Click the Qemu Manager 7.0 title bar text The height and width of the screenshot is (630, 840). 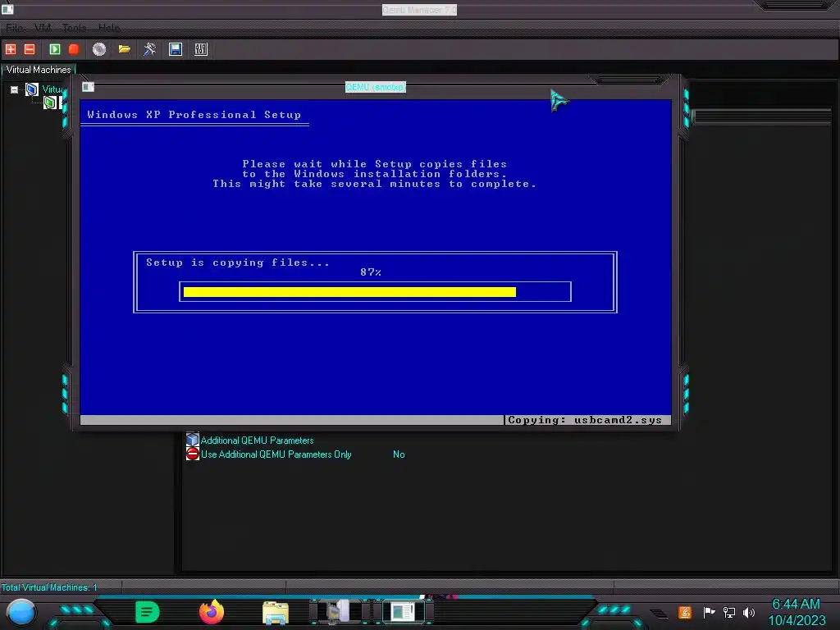tap(419, 10)
